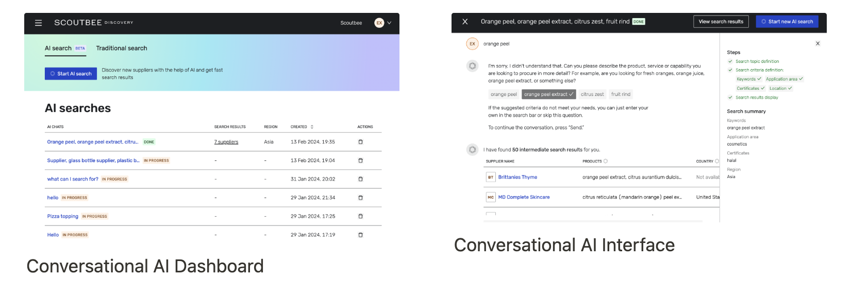Open the hamburger menu in Scoutbee header
The width and height of the screenshot is (868, 292).
pos(38,23)
